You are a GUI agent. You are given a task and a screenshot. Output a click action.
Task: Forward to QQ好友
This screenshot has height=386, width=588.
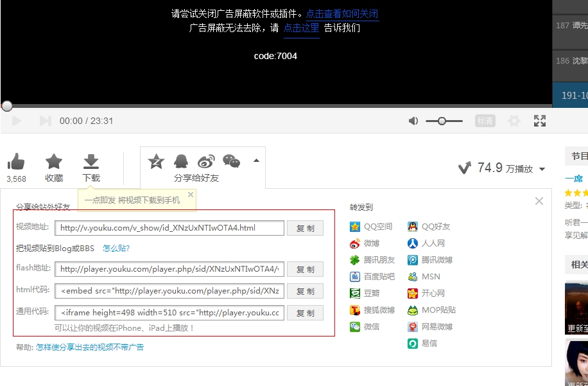429,227
